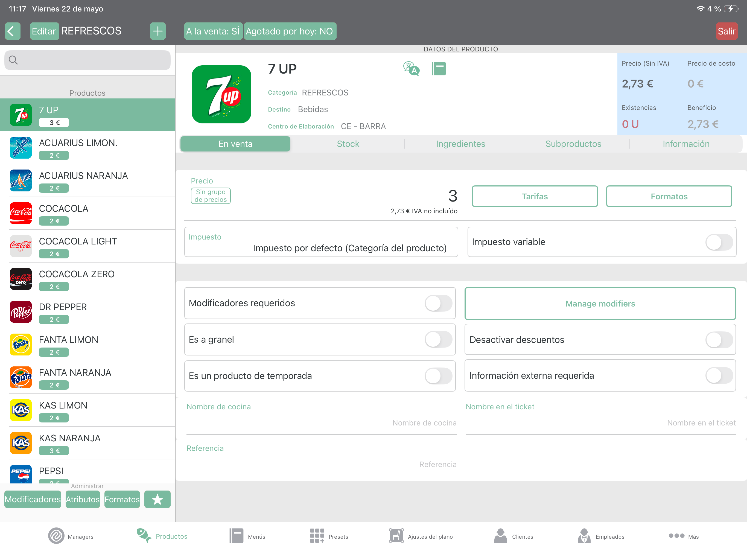Image resolution: width=747 pixels, height=560 pixels.
Task: Add a new product with plus button
Action: coord(158,31)
